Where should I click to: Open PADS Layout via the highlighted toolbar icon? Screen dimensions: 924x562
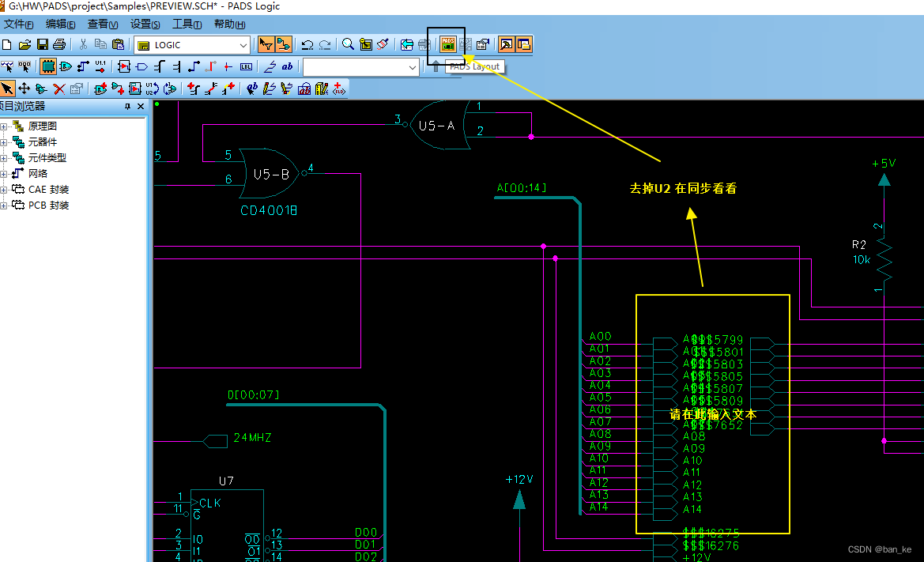point(447,45)
